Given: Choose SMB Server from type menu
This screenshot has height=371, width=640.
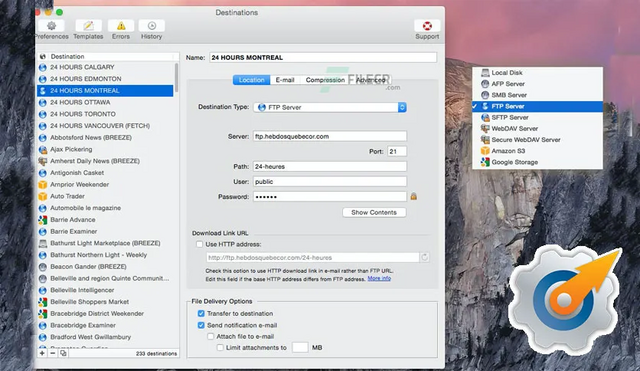Looking at the screenshot, I should [537, 95].
